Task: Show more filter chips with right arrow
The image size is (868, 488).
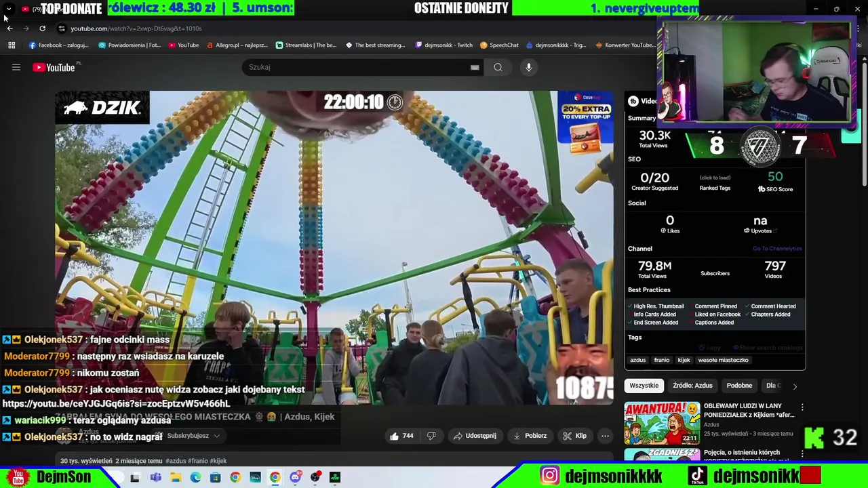Action: coord(795,386)
